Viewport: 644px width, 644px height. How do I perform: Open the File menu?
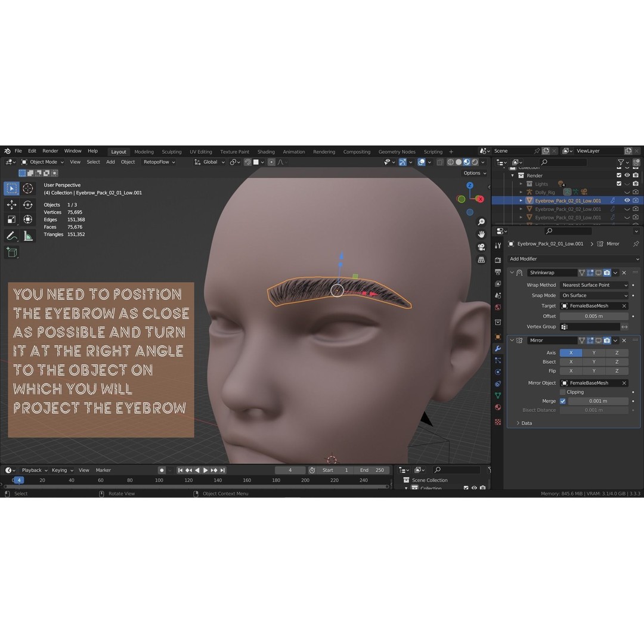point(18,151)
